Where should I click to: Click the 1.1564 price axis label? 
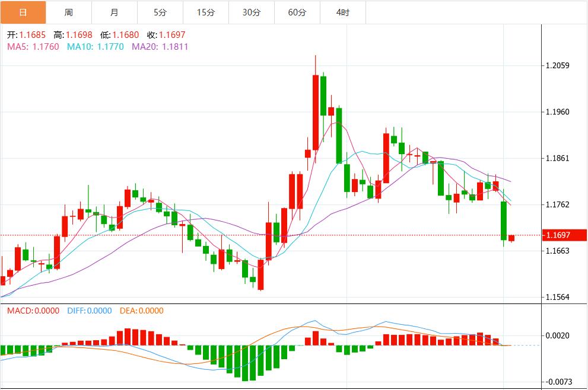pyautogui.click(x=557, y=297)
